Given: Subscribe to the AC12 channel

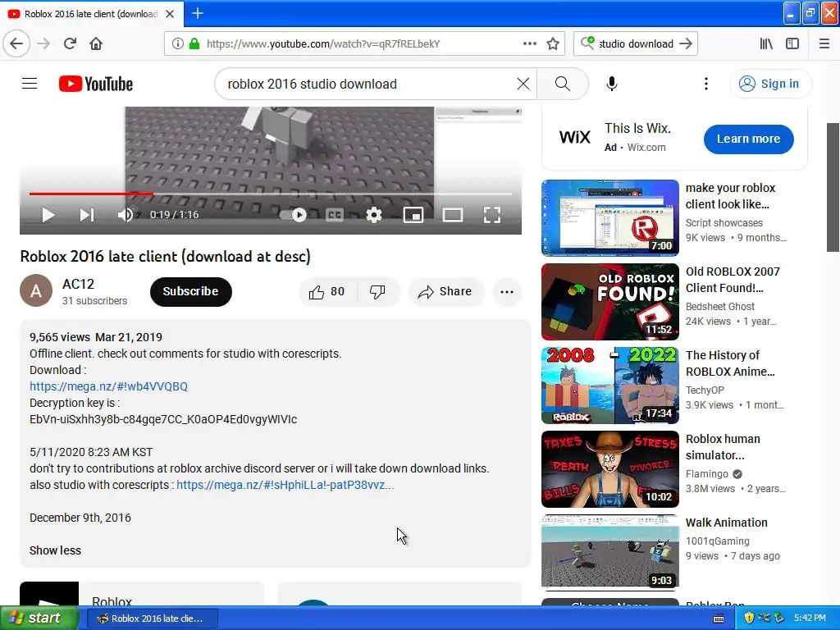Looking at the screenshot, I should point(190,291).
